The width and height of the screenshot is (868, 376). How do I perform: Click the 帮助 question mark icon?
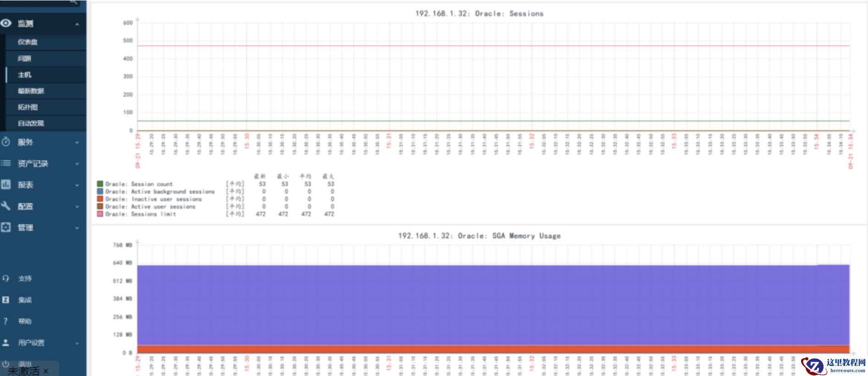tap(6, 321)
